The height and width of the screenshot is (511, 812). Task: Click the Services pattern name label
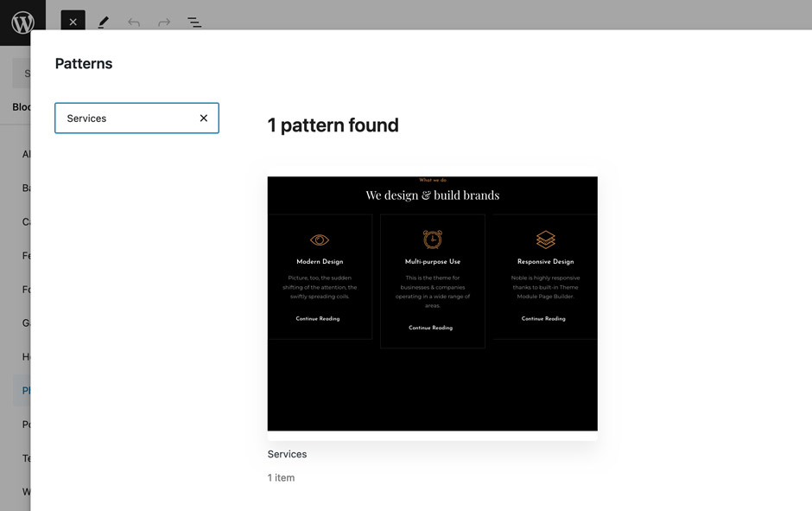287,454
